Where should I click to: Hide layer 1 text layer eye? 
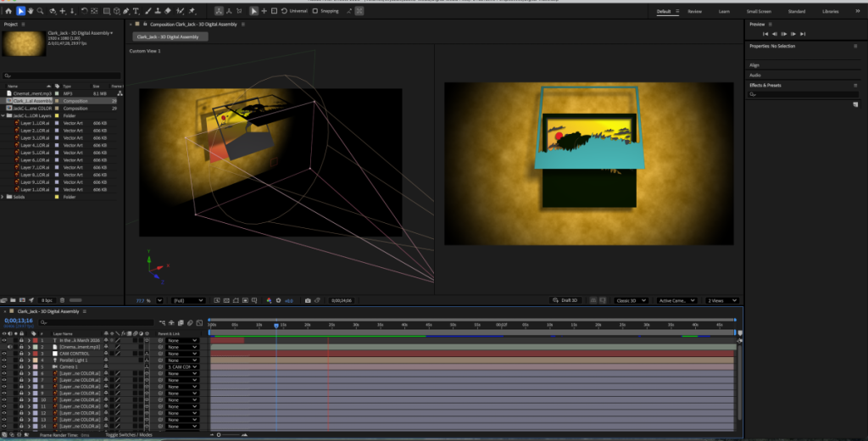tap(4, 340)
